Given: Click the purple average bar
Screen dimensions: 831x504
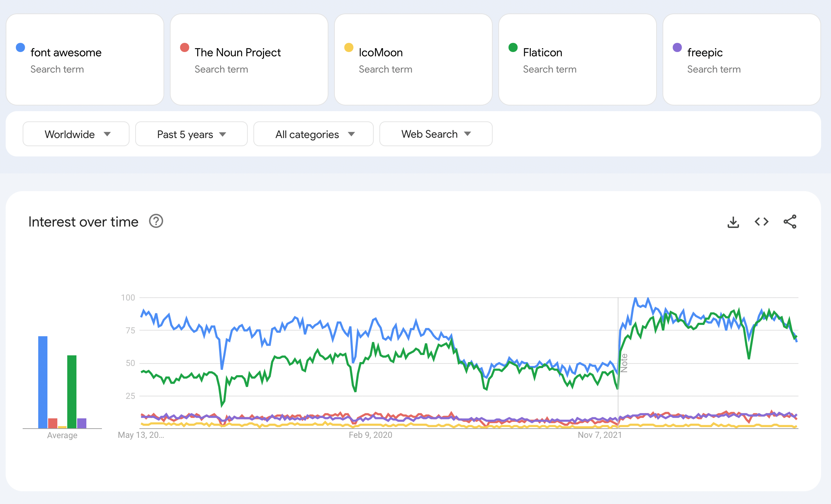Looking at the screenshot, I should point(82,423).
